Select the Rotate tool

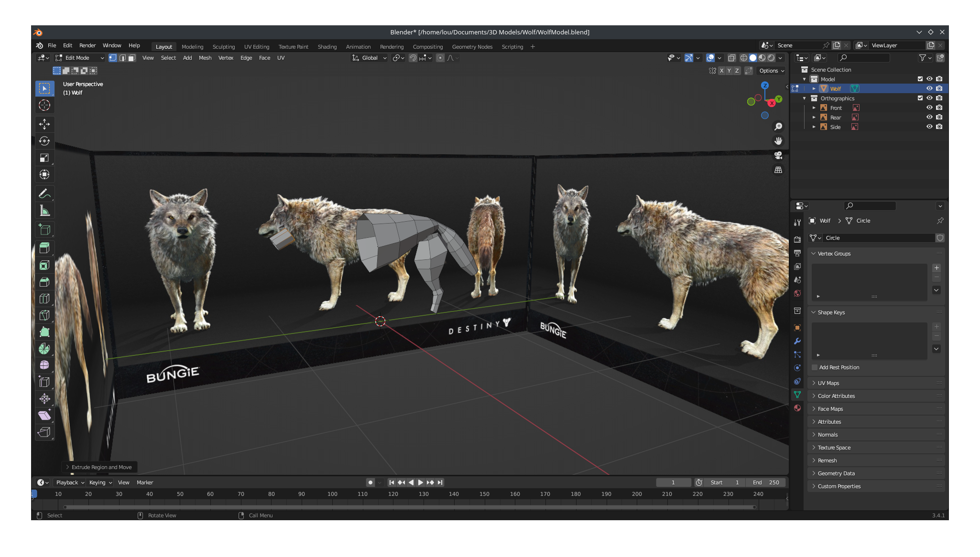44,141
